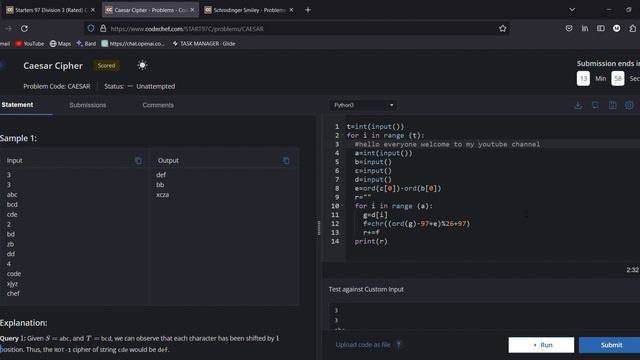Click the reset code icon in the editor toolbar
Viewport: 640px width, 360px height.
596,105
